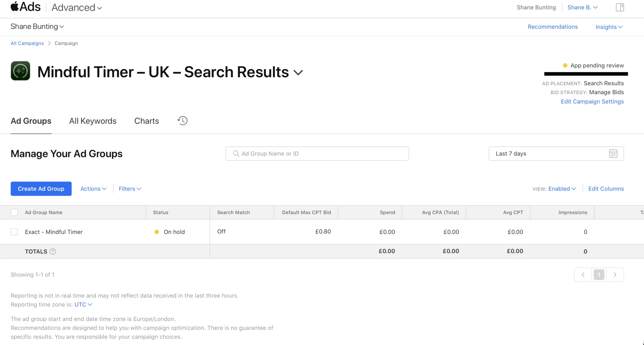Open the change history clock icon
644x345 pixels.
click(183, 121)
